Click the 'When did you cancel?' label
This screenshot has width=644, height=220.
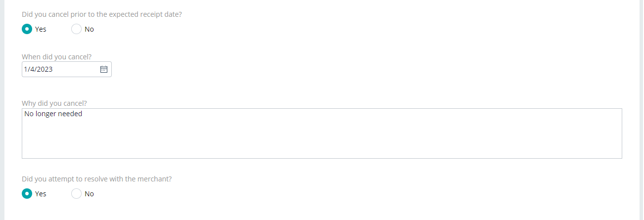coord(56,56)
